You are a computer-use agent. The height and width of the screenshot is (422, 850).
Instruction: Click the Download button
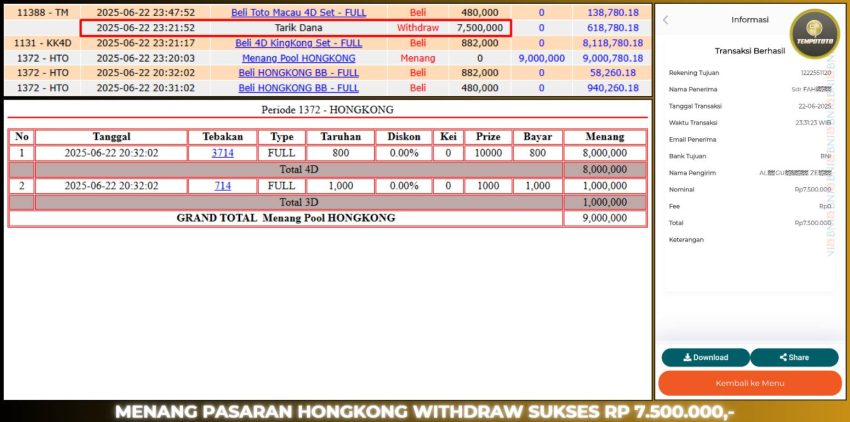coord(705,357)
